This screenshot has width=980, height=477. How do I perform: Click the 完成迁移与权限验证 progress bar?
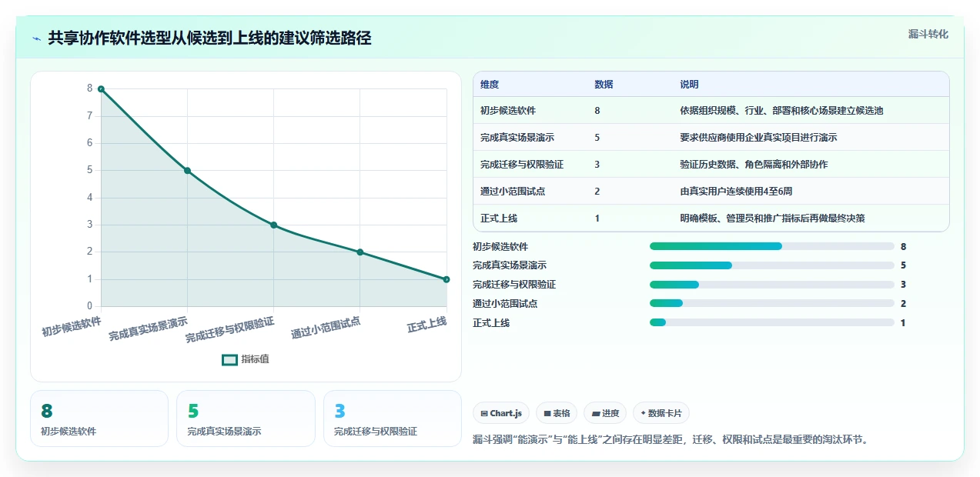coord(772,285)
